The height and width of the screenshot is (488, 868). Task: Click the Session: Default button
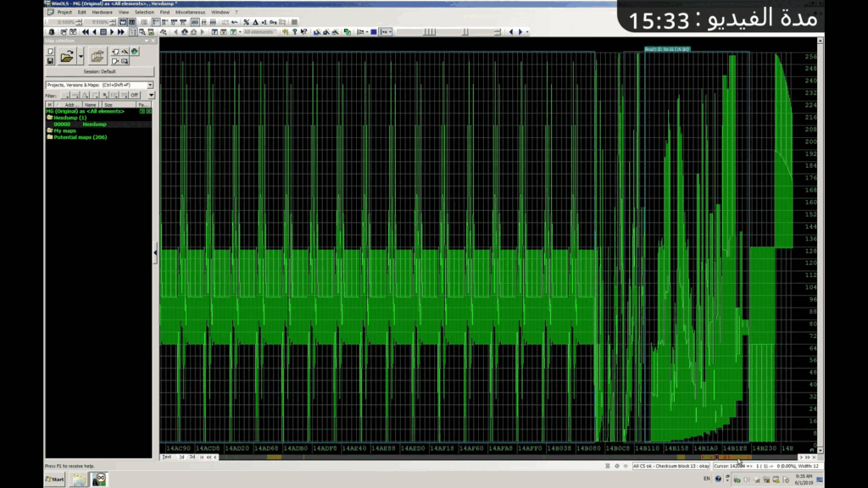pyautogui.click(x=99, y=71)
